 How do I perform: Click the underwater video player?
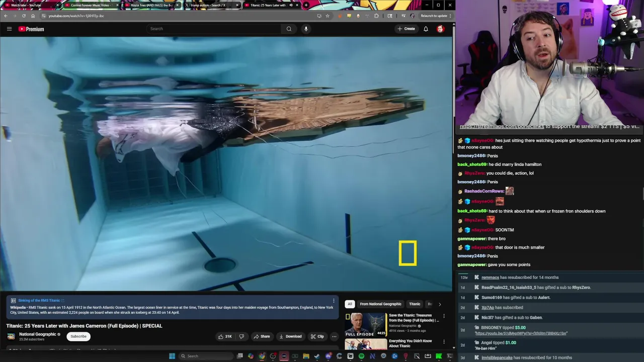tap(226, 164)
